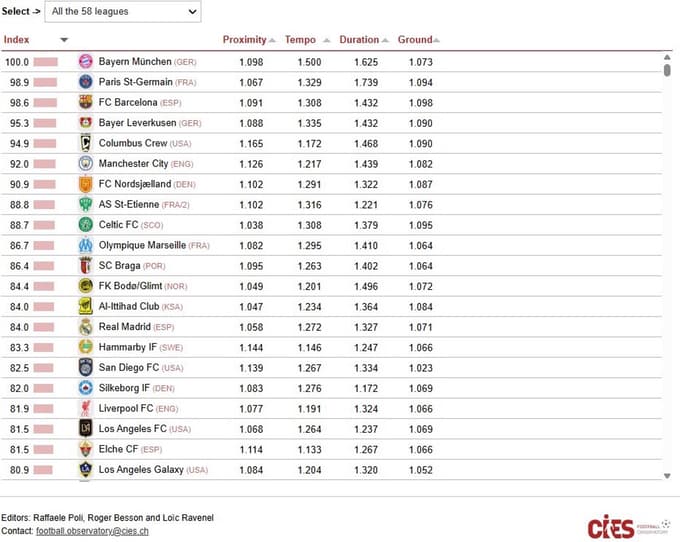Click the Paris St-Germain club crest
This screenshot has height=542, width=680.
pos(86,82)
